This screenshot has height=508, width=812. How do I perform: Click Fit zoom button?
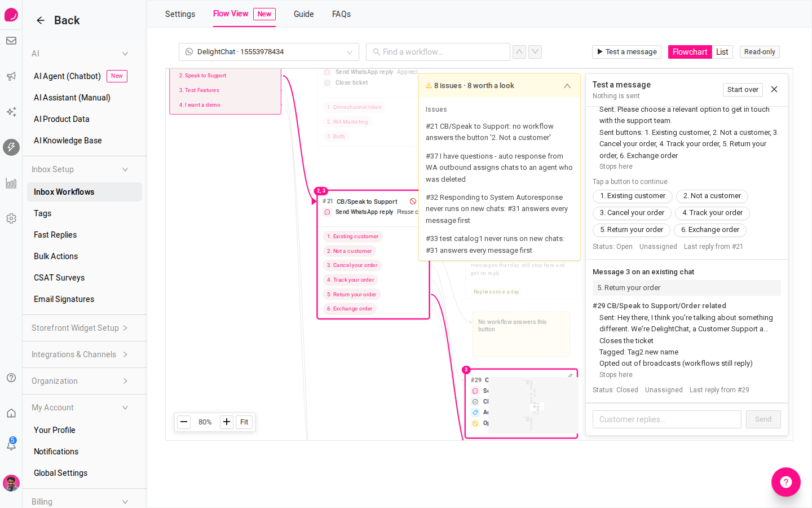point(244,422)
